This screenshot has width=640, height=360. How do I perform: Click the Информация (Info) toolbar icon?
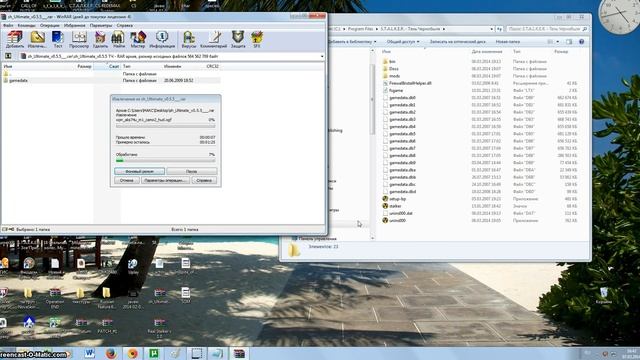pyautogui.click(x=162, y=40)
